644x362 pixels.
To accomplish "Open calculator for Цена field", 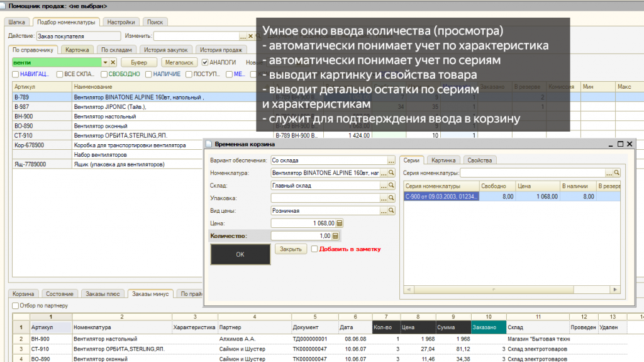I will click(339, 223).
